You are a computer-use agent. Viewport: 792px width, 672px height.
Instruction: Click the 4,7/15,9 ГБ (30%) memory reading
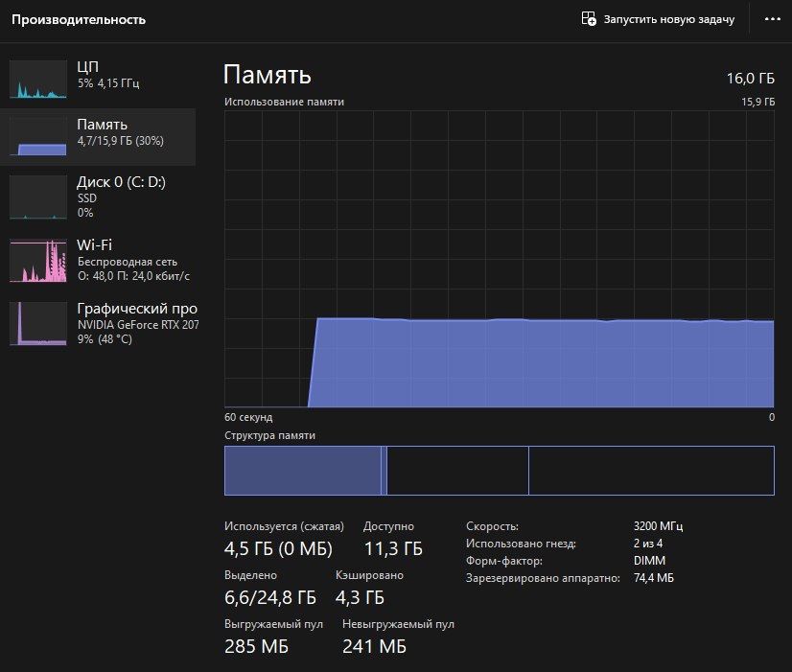(120, 141)
